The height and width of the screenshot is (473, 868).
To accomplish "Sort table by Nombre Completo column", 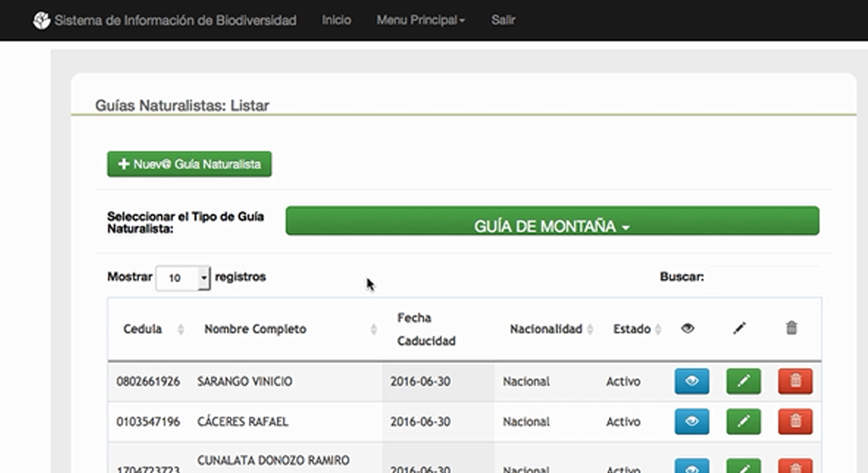I will click(x=255, y=329).
